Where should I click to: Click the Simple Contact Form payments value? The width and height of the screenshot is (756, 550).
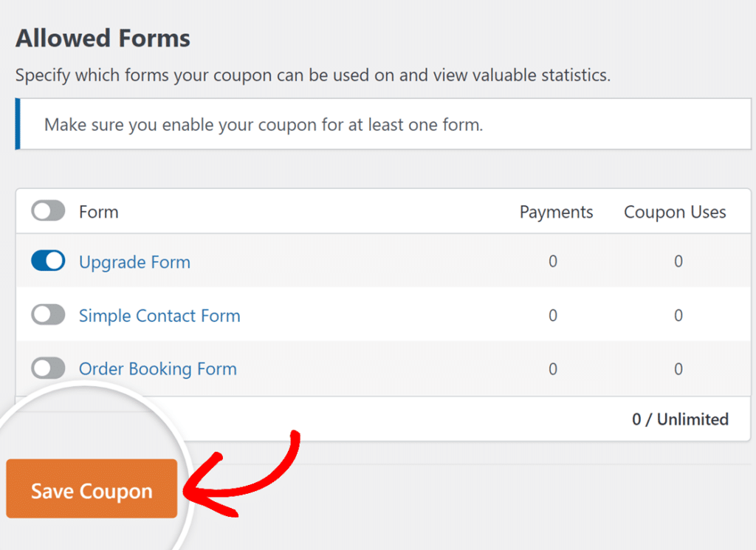552,315
